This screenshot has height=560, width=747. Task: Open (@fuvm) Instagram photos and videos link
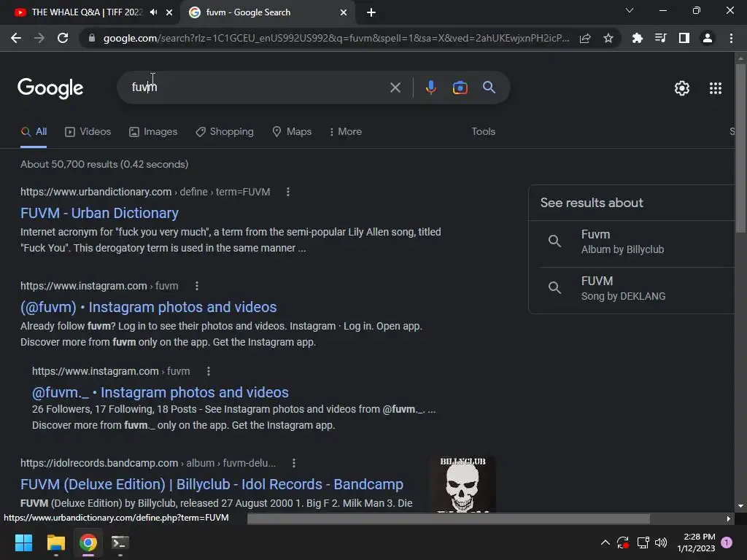click(149, 307)
